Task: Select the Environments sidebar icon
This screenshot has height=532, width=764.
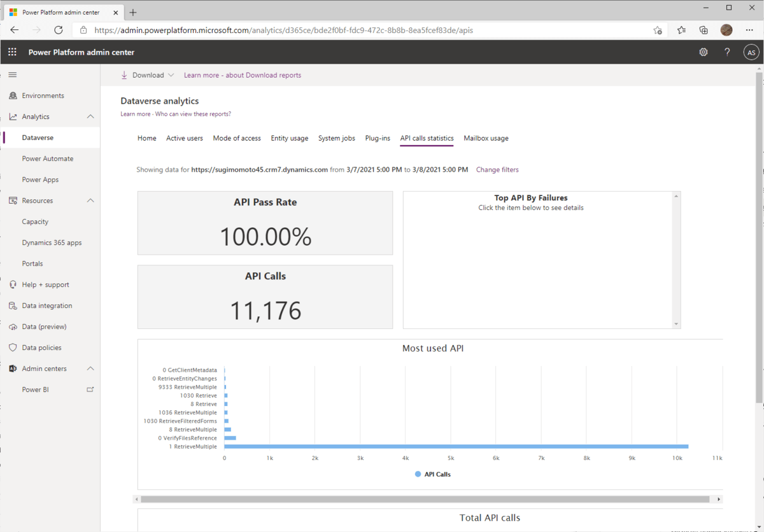Action: (x=14, y=95)
